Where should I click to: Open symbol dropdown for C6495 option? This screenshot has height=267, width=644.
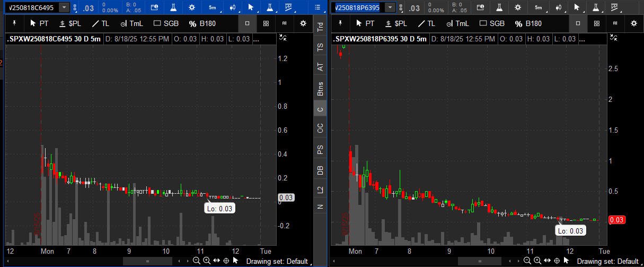64,7
